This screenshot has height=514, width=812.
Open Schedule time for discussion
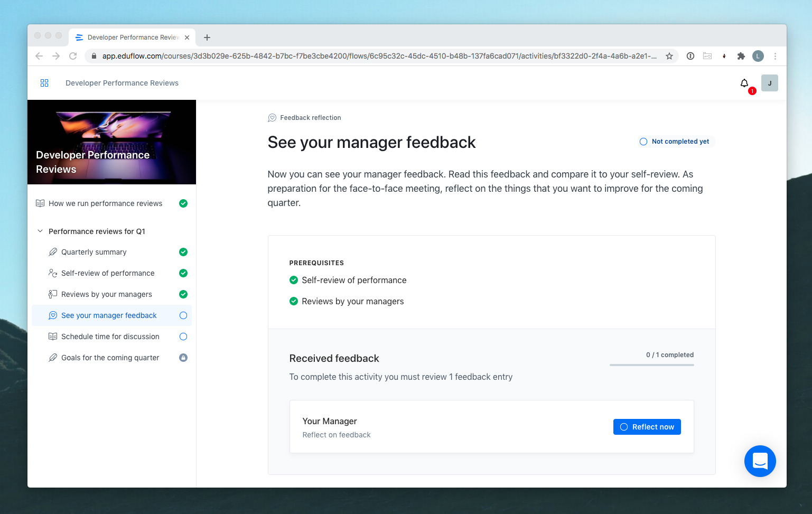point(111,337)
